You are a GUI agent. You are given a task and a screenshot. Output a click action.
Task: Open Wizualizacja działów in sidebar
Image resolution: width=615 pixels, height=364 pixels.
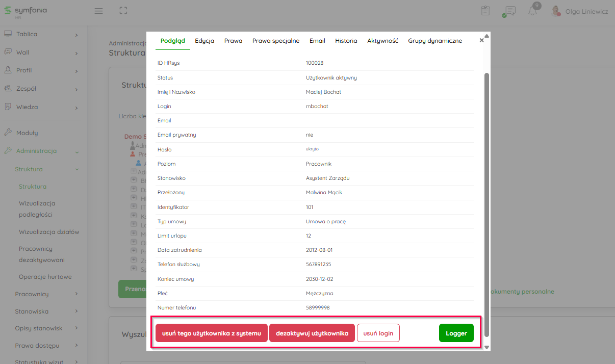point(49,232)
